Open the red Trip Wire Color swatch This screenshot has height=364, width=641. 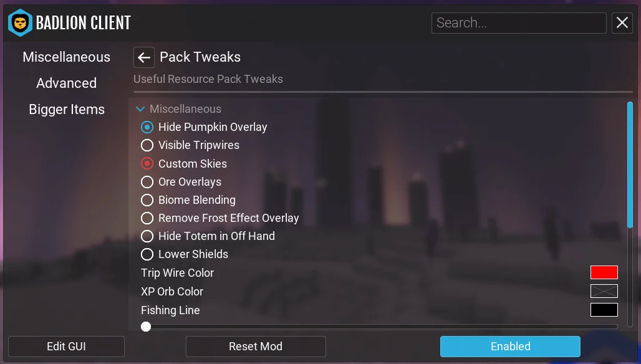604,272
